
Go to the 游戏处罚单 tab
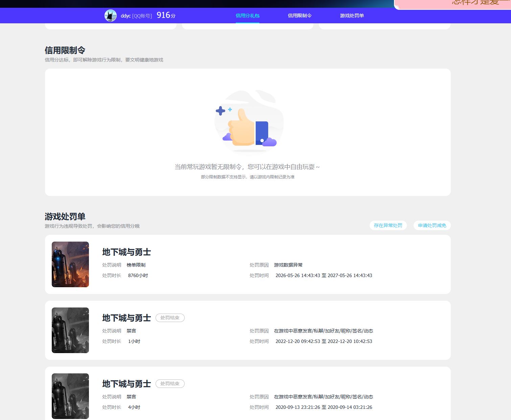pos(352,16)
